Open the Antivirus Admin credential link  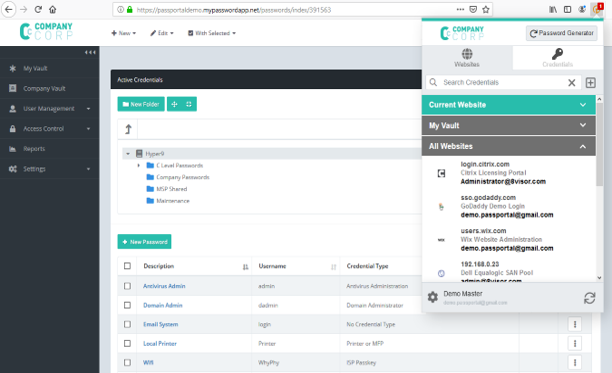tap(164, 286)
